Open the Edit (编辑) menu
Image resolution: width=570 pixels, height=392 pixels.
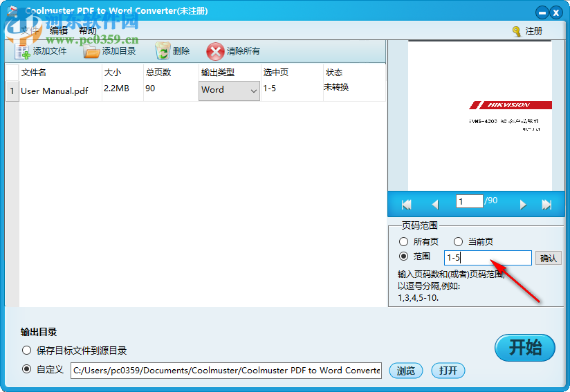(59, 30)
